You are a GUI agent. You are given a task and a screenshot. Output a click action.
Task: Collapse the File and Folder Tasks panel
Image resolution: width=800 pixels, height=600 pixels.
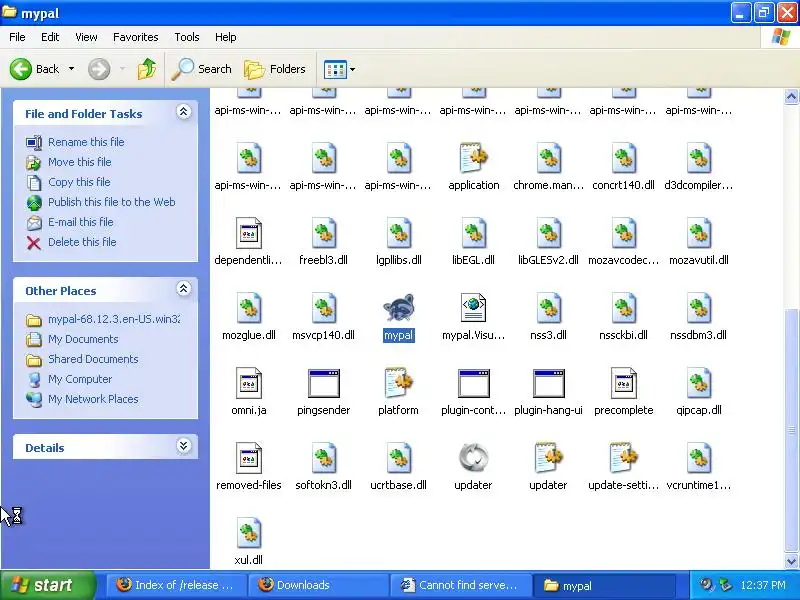(x=183, y=112)
